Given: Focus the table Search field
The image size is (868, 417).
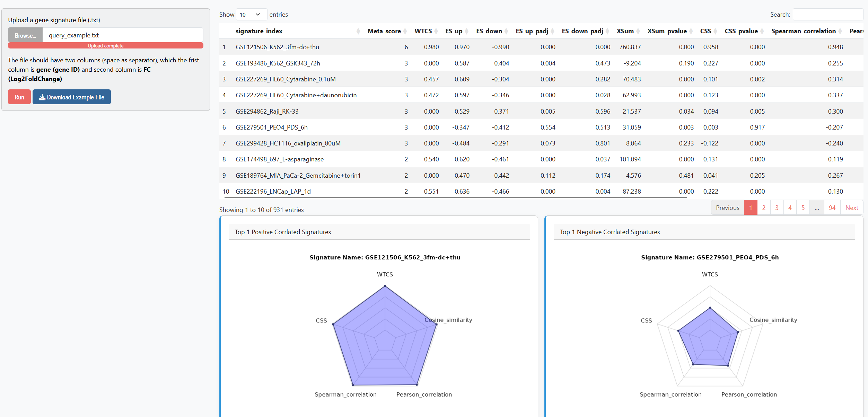Looking at the screenshot, I should 828,15.
